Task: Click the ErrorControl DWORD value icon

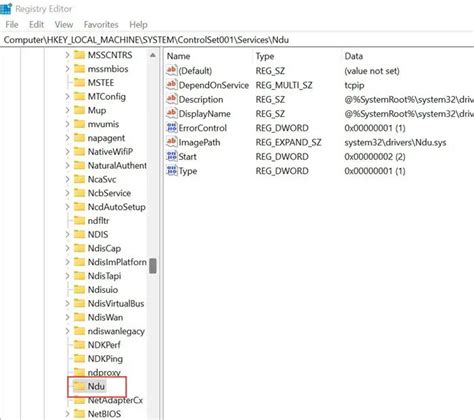Action: point(171,128)
